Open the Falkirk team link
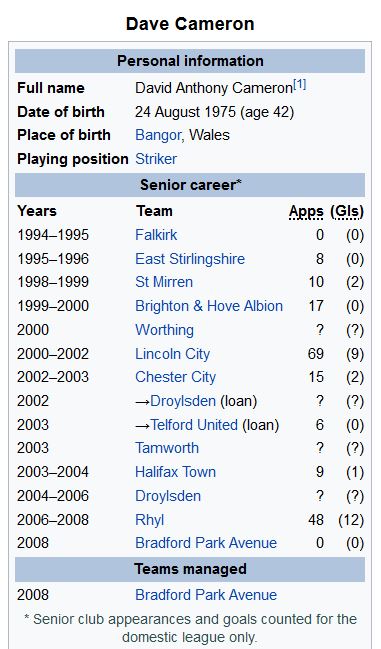This screenshot has width=381, height=649. [x=156, y=235]
